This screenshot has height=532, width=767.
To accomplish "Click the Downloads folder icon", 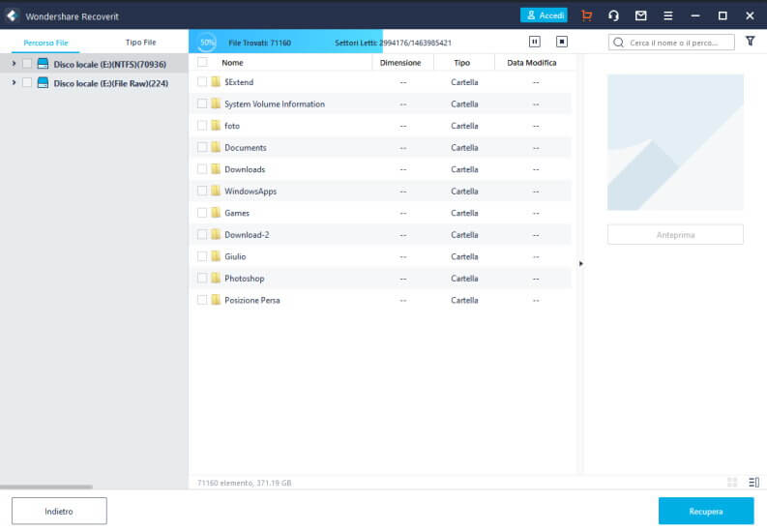I will coord(216,168).
